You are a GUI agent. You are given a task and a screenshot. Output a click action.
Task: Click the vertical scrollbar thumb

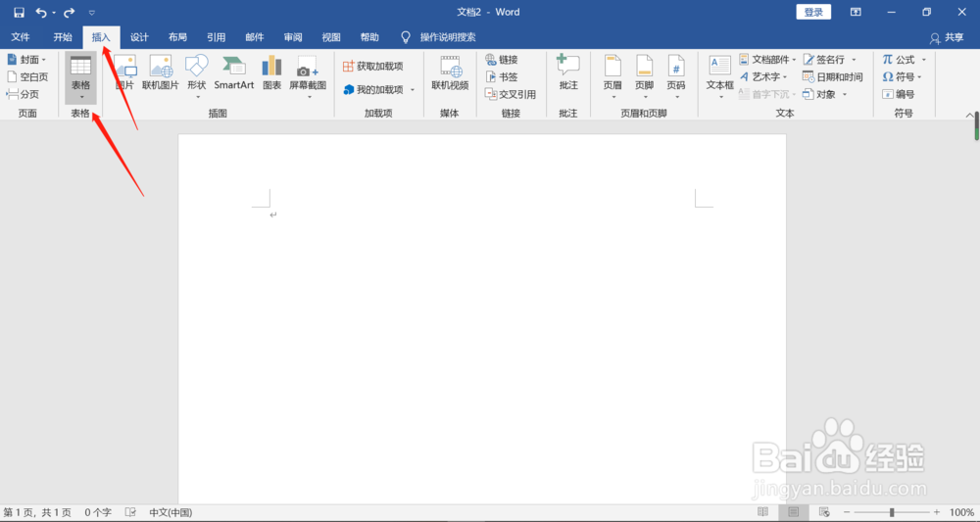tap(976, 125)
